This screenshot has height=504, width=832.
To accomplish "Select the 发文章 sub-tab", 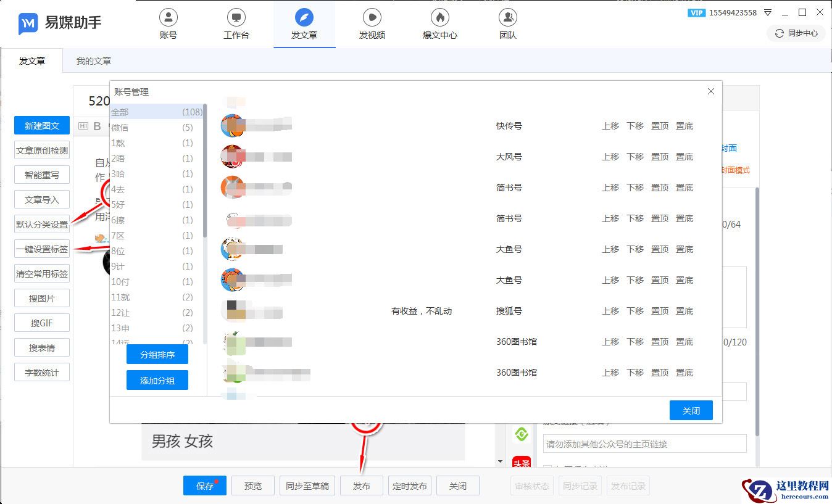I will (x=32, y=61).
